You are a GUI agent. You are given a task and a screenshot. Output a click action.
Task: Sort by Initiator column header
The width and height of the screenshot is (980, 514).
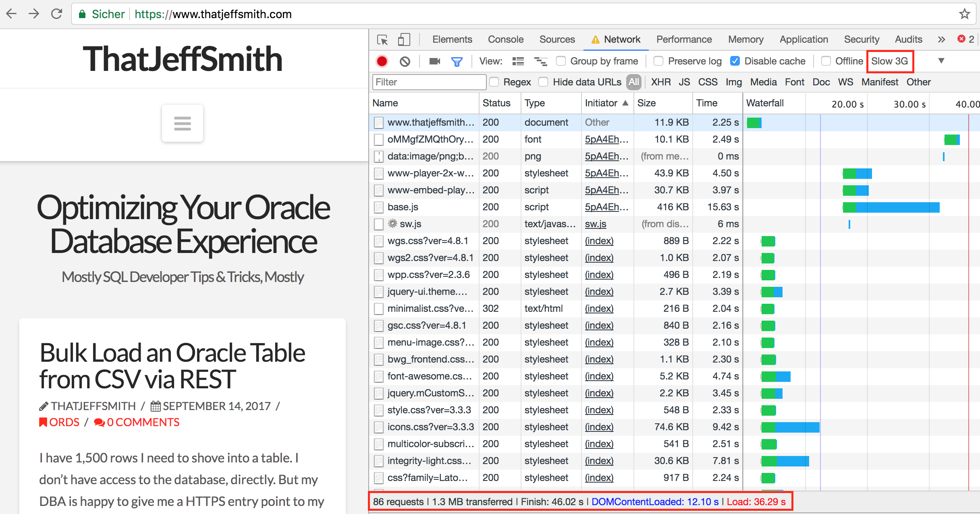coord(607,103)
